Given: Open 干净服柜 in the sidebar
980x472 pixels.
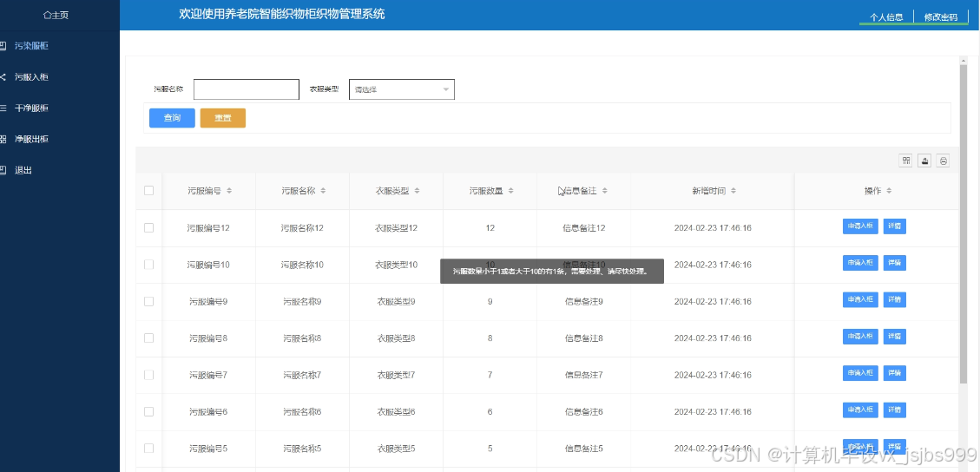Looking at the screenshot, I should (31, 108).
